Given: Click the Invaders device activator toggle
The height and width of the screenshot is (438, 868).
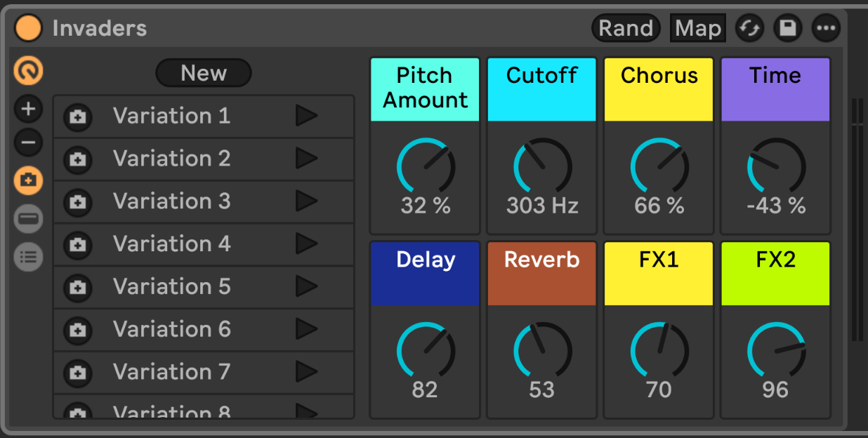Looking at the screenshot, I should pyautogui.click(x=29, y=28).
